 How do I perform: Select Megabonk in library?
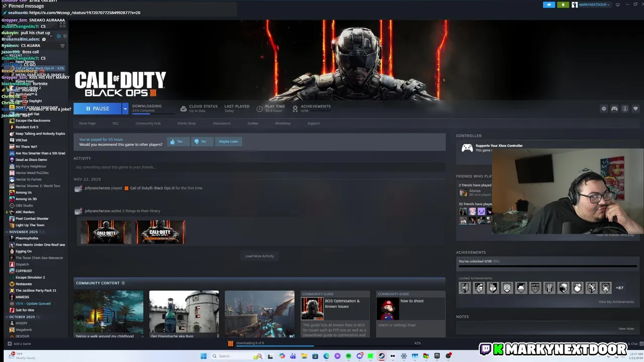point(24,330)
